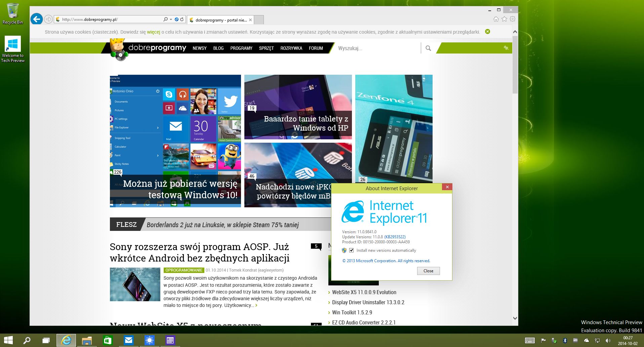Toggle 'Install new versions automatically' checkbox
The image size is (644, 347).
pos(351,250)
